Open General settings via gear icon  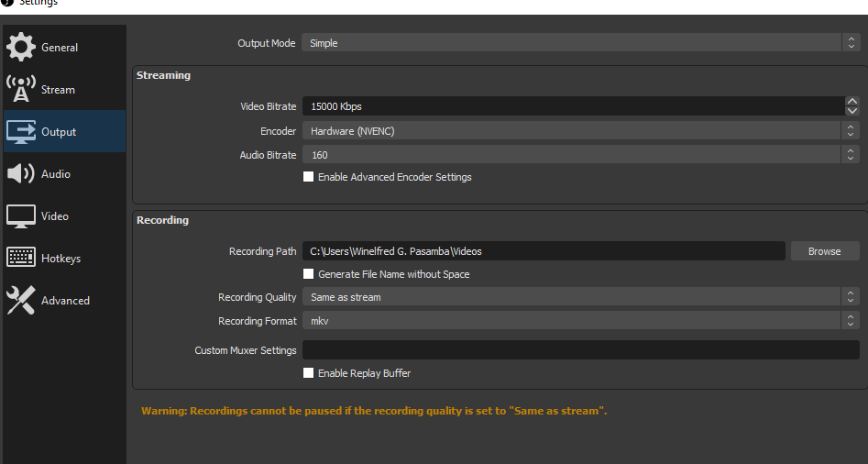21,47
